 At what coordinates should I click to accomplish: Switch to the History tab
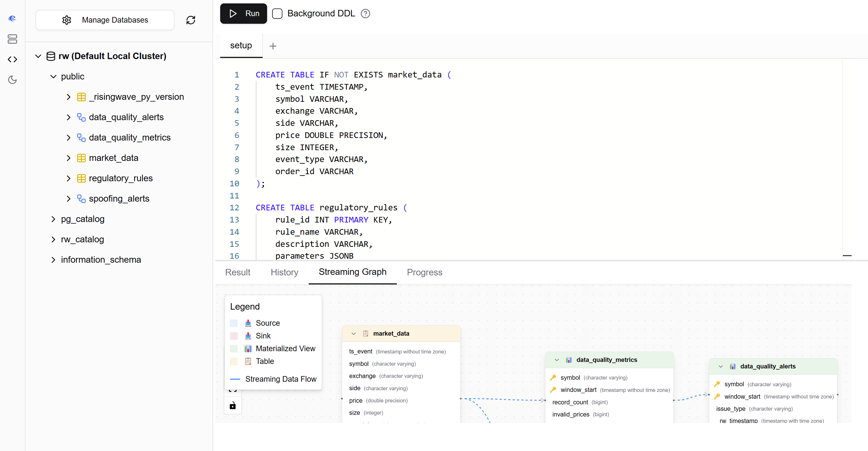coord(284,272)
